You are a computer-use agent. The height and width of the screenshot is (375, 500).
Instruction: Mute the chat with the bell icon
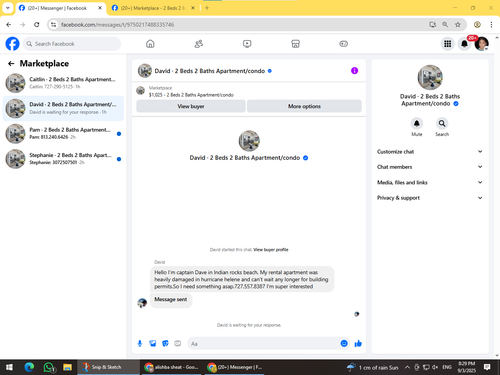tap(417, 123)
